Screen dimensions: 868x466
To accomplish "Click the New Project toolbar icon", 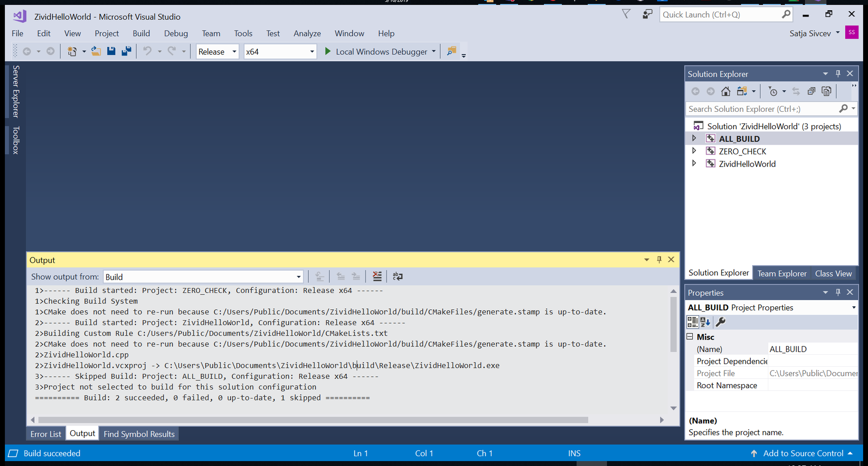I will click(x=72, y=51).
